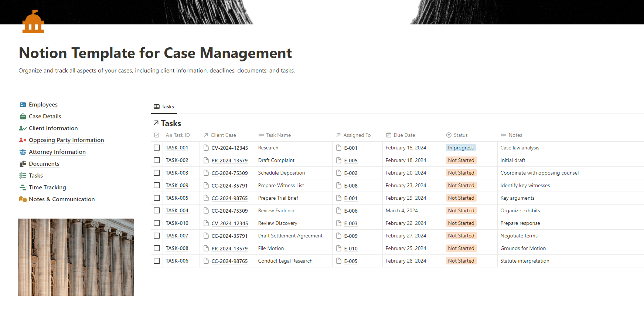
Task: Open the Time Tracking page link
Action: [47, 188]
